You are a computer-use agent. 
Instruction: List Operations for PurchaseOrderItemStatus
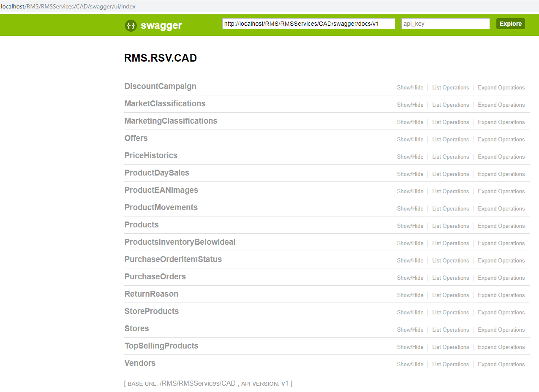[450, 261]
